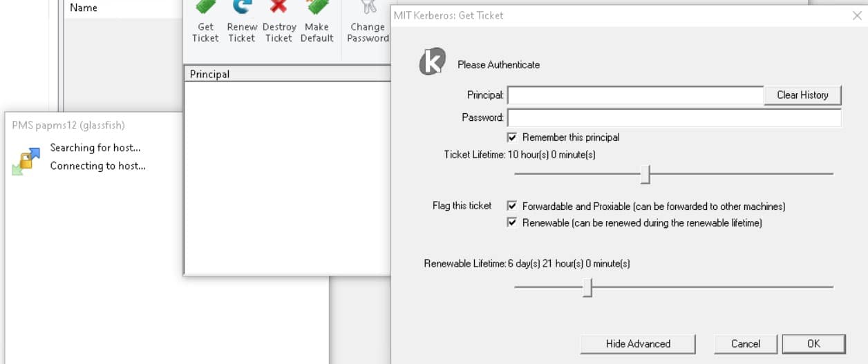868x364 pixels.
Task: Focus the Principal text field
Action: pyautogui.click(x=635, y=95)
